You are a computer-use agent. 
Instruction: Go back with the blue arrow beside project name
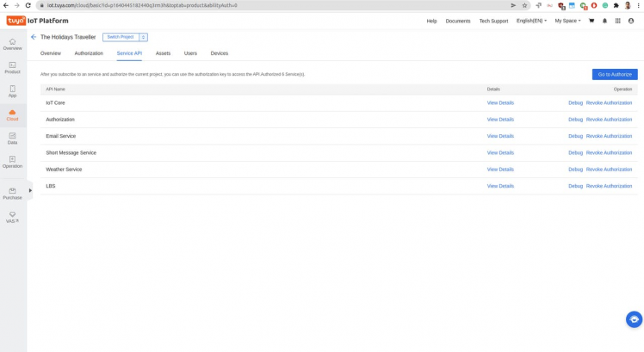click(34, 37)
